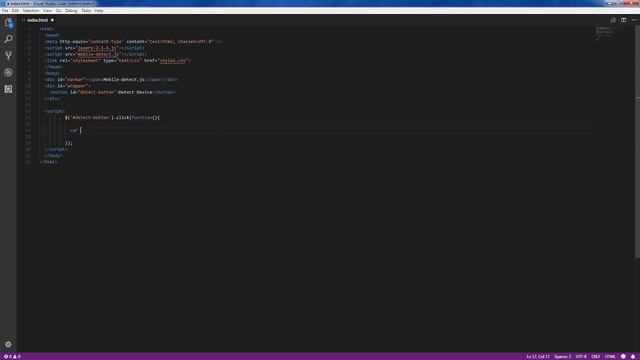The height and width of the screenshot is (360, 640).
Task: Click the Open Changes icon in editor toolbar
Action: point(613,20)
